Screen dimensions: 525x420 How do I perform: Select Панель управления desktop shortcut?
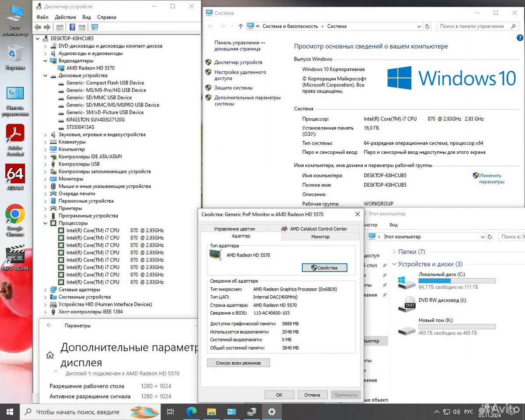coord(15,101)
